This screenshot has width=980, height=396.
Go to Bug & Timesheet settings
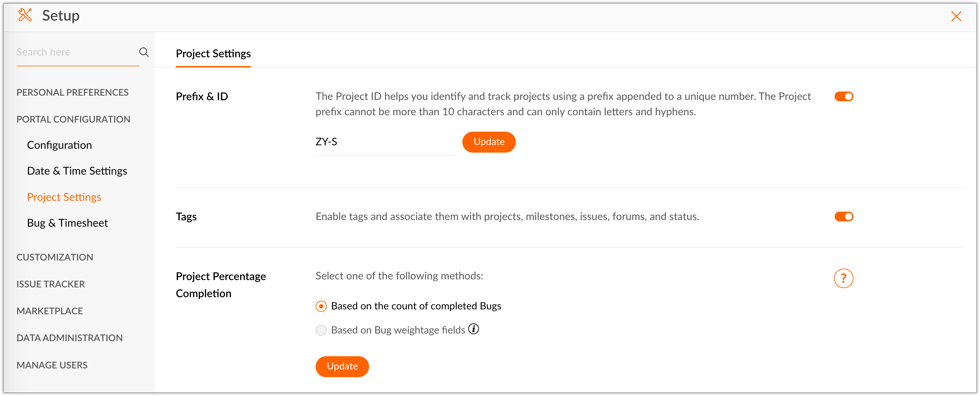pos(67,223)
